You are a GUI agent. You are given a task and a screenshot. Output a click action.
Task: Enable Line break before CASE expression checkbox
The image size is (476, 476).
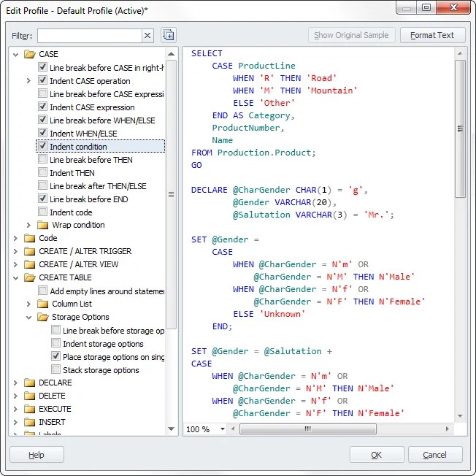coord(43,93)
